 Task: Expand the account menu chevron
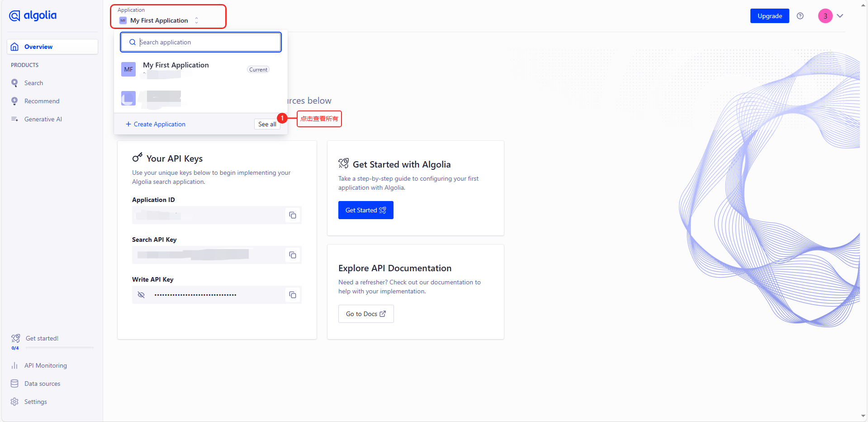pos(840,16)
